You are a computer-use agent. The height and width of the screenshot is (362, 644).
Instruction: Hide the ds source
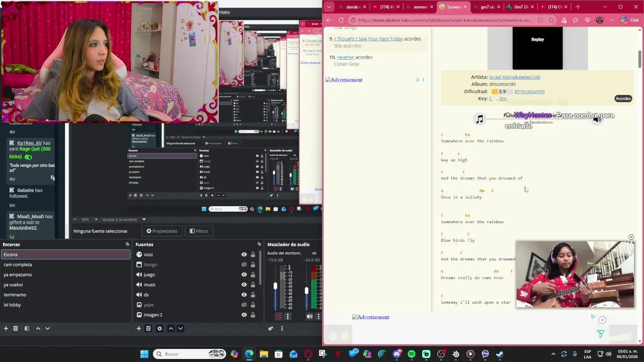coord(244,295)
